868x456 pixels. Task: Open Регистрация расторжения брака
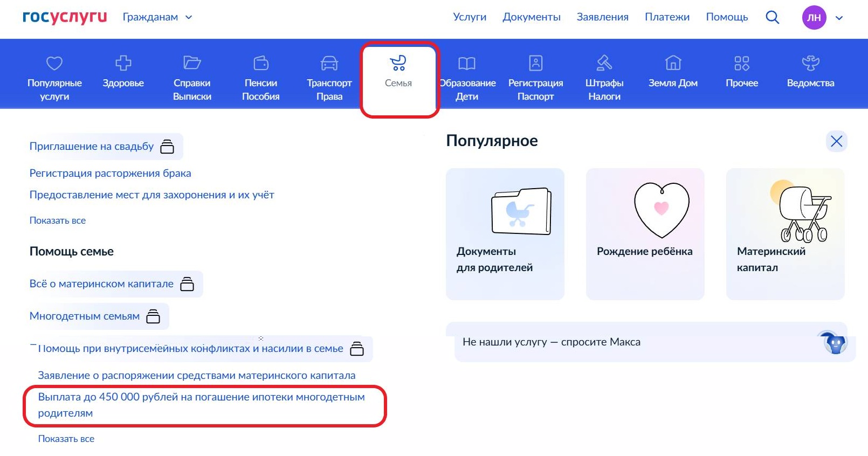pyautogui.click(x=110, y=173)
